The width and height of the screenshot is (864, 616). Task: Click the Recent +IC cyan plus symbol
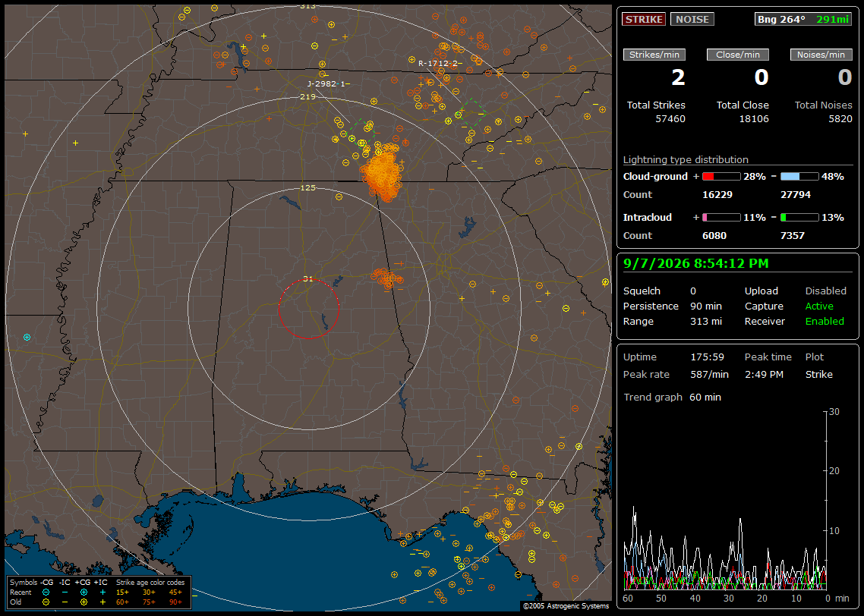click(x=102, y=592)
